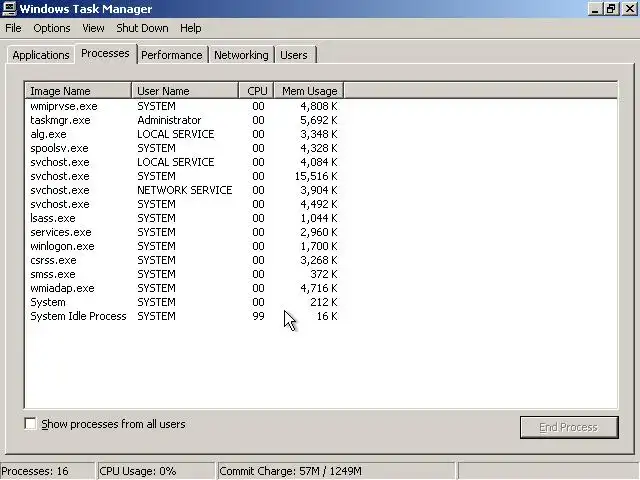Select the wmiadap.exe process
640x480 pixels.
pyautogui.click(x=184, y=288)
